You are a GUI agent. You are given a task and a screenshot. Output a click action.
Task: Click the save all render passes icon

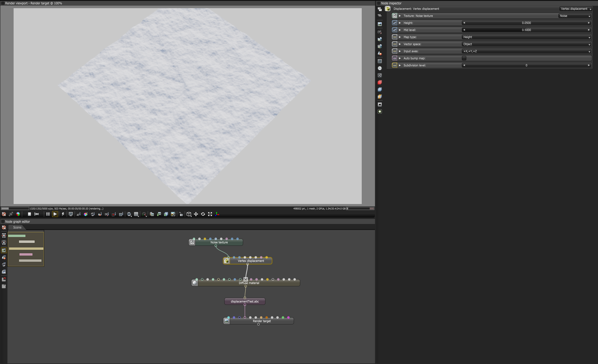click(x=166, y=214)
